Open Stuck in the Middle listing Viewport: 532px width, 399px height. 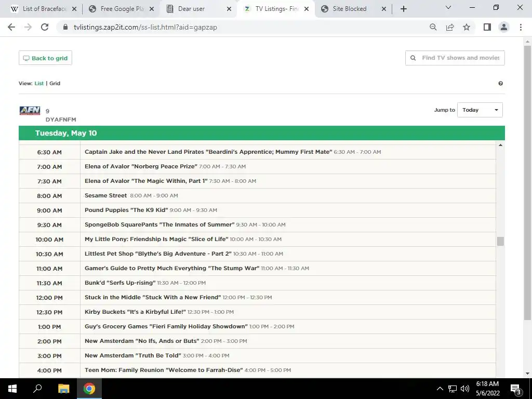click(153, 297)
